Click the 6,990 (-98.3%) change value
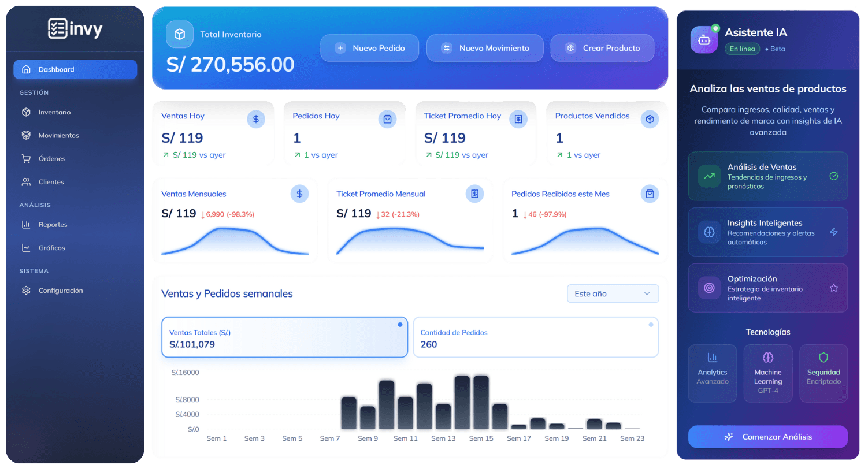868x472 pixels. pos(228,214)
